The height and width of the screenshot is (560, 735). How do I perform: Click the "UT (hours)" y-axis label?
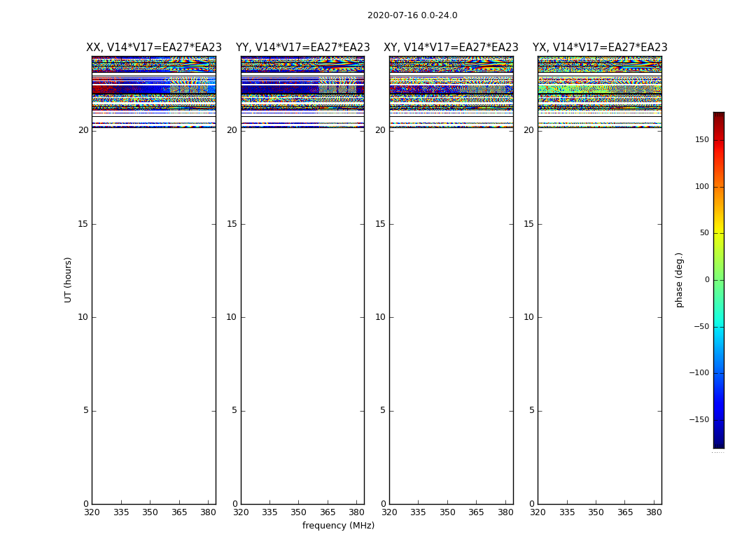pyautogui.click(x=68, y=280)
